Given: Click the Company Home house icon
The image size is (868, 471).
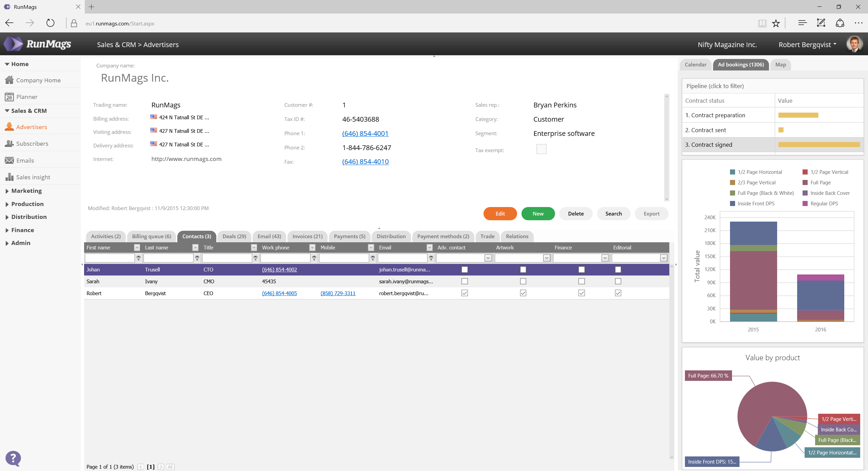Looking at the screenshot, I should point(9,80).
